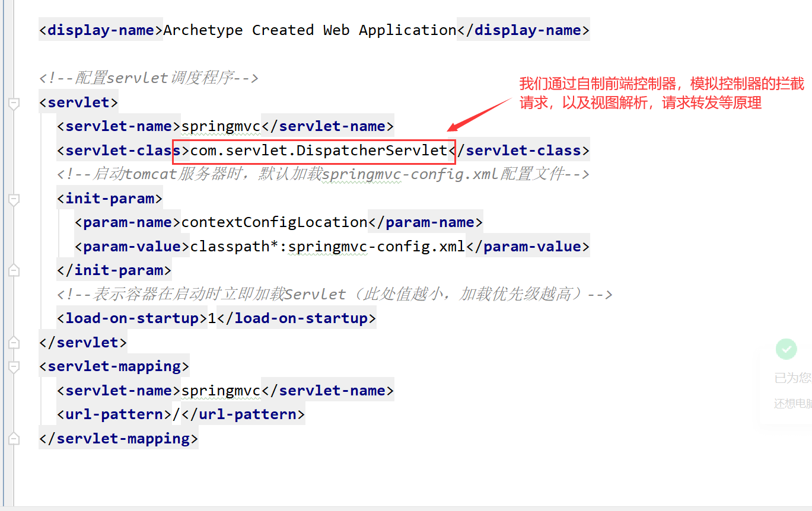Collapse fold marker beside opening <servlet-mapping> tag
This screenshot has width=812, height=511.
[14, 367]
